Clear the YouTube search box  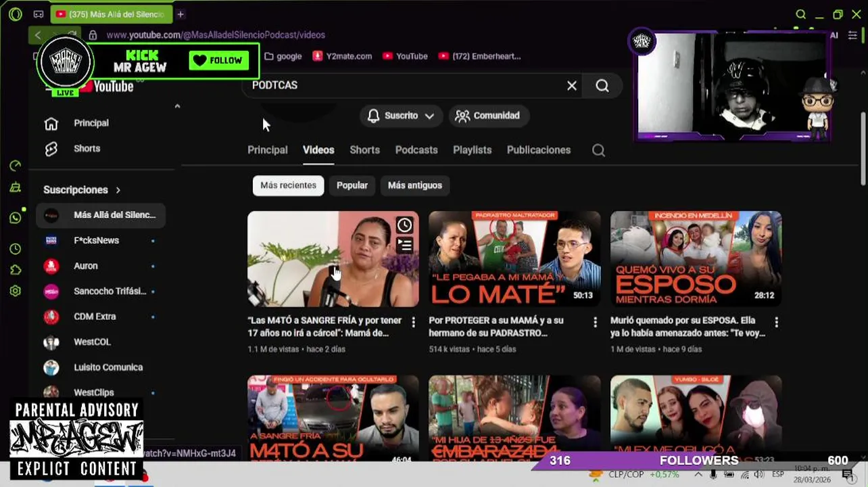tap(572, 85)
